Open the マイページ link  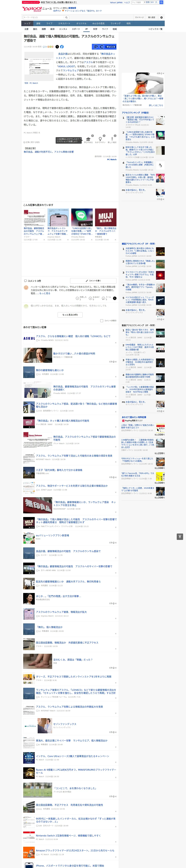tap(139, 17)
